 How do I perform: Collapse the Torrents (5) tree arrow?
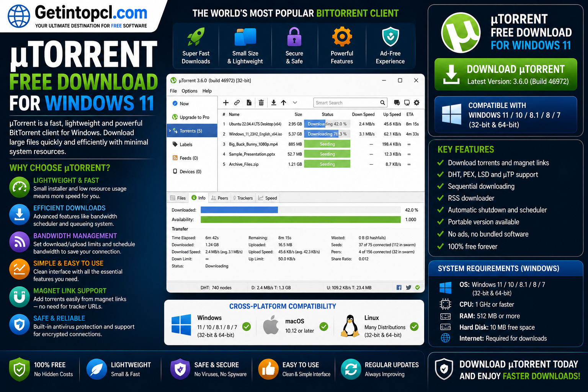click(x=170, y=131)
